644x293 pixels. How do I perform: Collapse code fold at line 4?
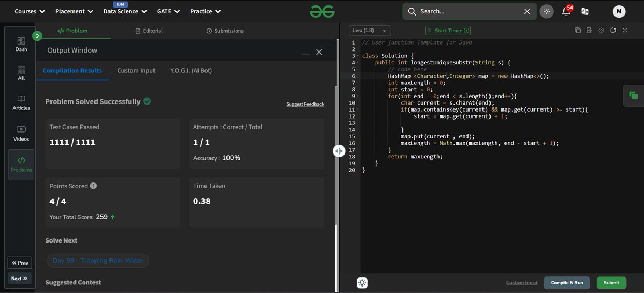357,62
